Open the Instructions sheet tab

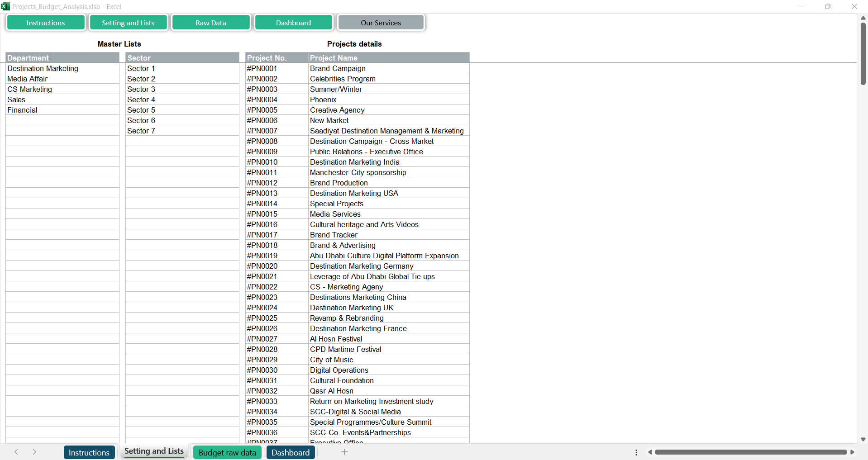(89, 452)
